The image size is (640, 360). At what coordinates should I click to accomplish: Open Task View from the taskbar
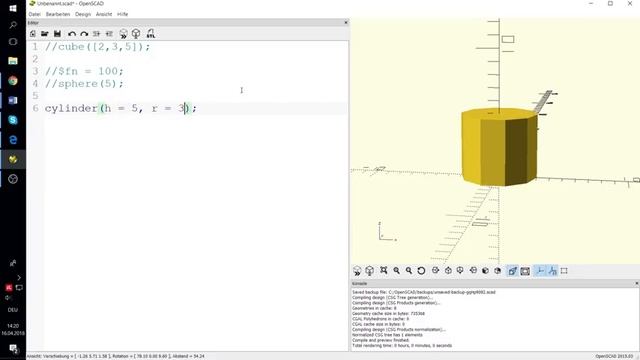[13, 42]
